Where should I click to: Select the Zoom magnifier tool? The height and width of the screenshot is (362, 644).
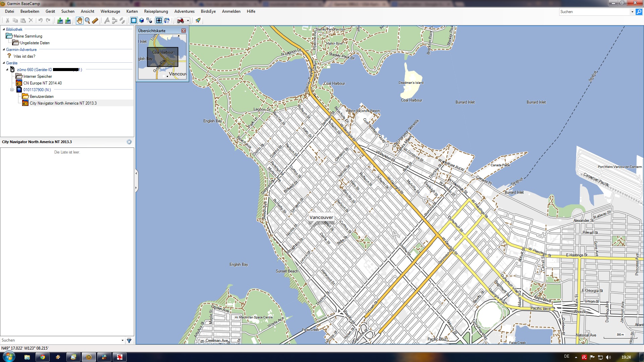87,21
